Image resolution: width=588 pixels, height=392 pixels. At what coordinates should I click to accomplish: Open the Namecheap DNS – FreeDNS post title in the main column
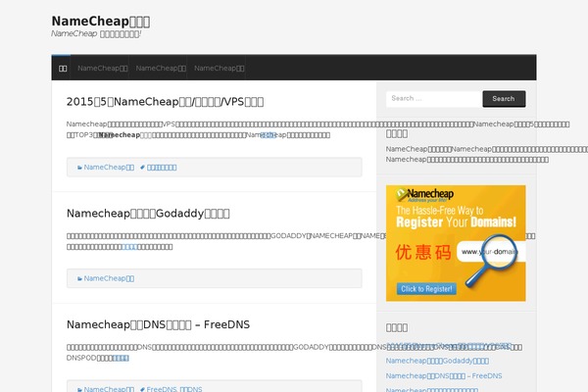pos(158,324)
